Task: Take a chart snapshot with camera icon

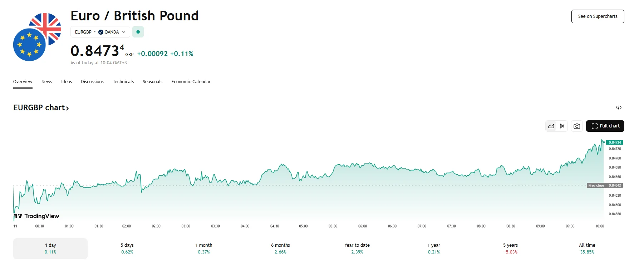Action: [x=577, y=126]
